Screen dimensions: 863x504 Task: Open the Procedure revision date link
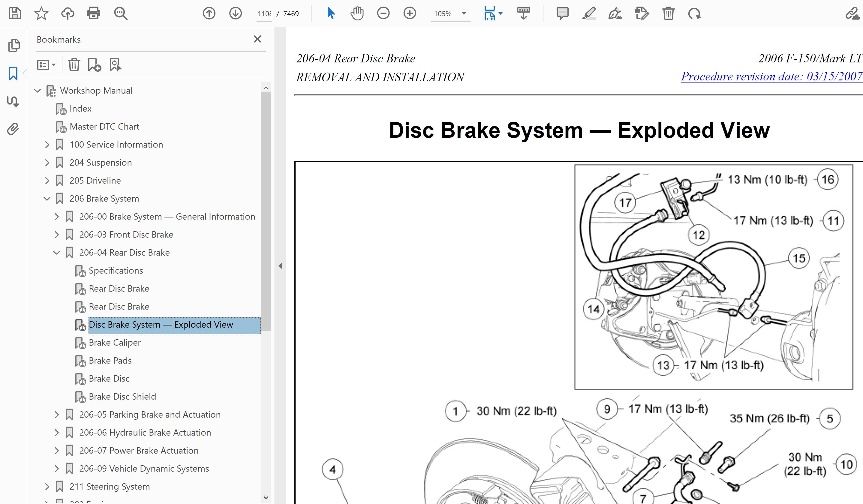pos(771,76)
